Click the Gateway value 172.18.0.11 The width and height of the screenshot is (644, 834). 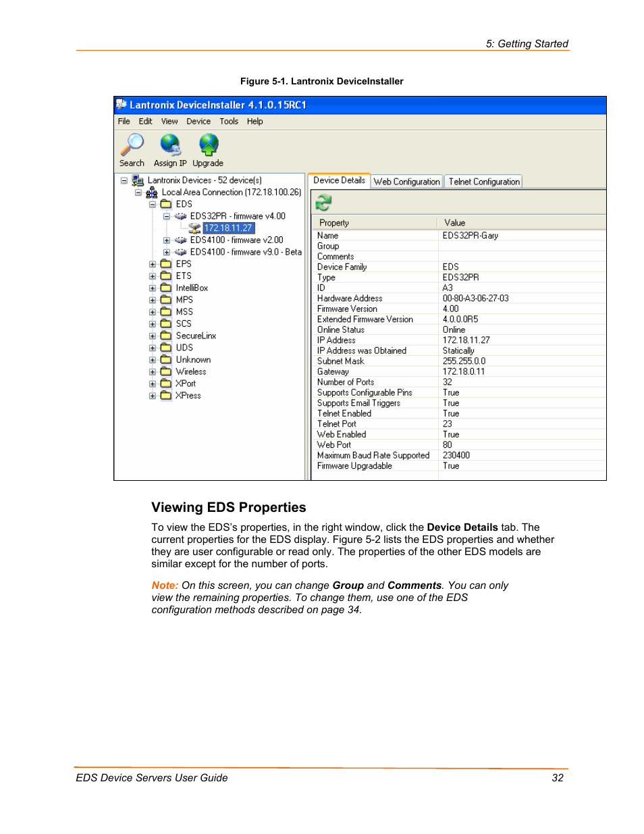(464, 371)
